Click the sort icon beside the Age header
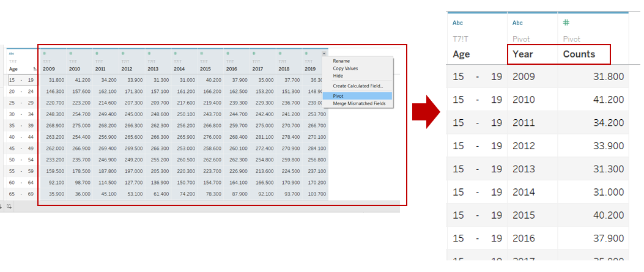The height and width of the screenshot is (272, 644). [x=34, y=69]
